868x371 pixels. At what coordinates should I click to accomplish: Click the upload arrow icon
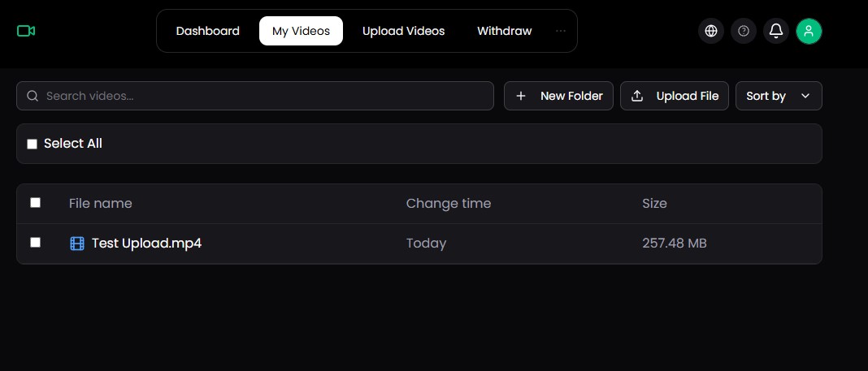pyautogui.click(x=638, y=96)
